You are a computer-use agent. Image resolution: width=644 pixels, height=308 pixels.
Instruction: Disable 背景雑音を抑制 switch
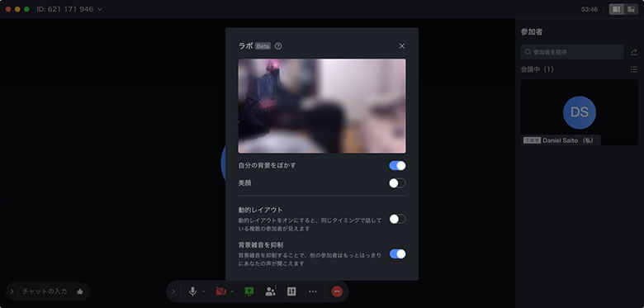(397, 254)
